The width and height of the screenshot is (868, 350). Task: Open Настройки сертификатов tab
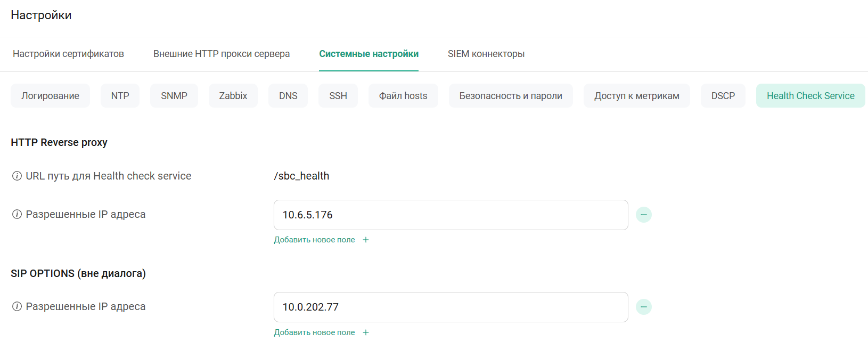click(x=68, y=54)
